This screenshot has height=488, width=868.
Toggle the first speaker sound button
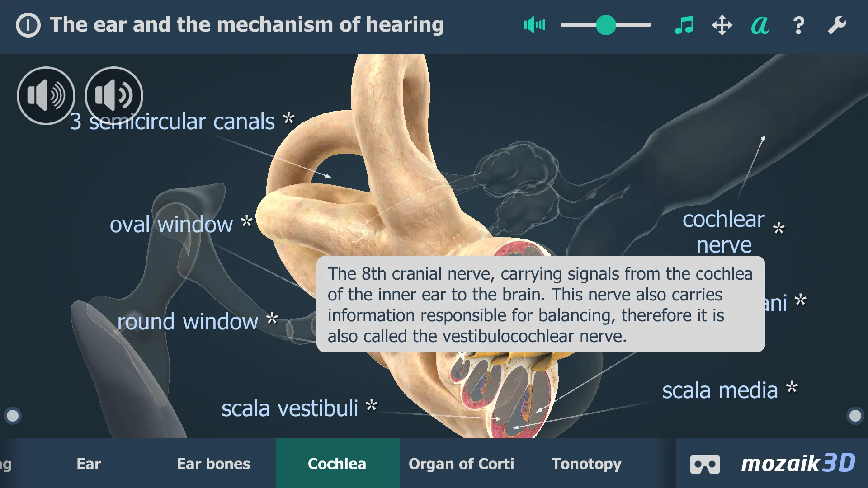47,94
